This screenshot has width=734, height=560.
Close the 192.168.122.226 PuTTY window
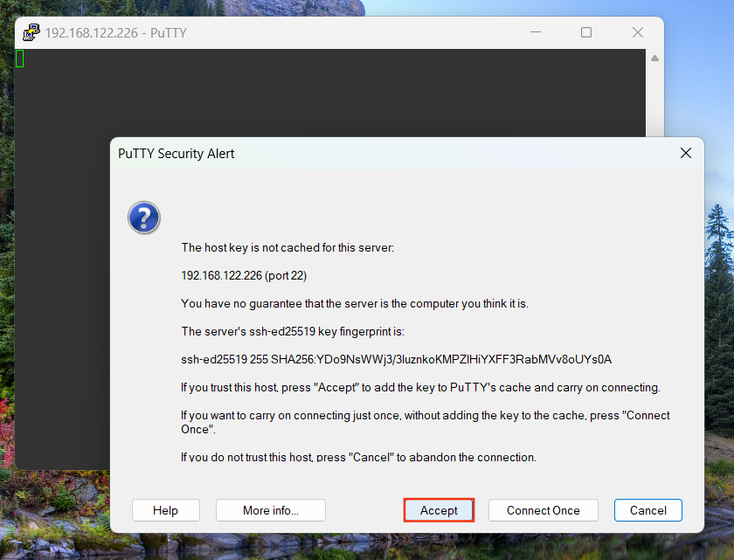637,33
